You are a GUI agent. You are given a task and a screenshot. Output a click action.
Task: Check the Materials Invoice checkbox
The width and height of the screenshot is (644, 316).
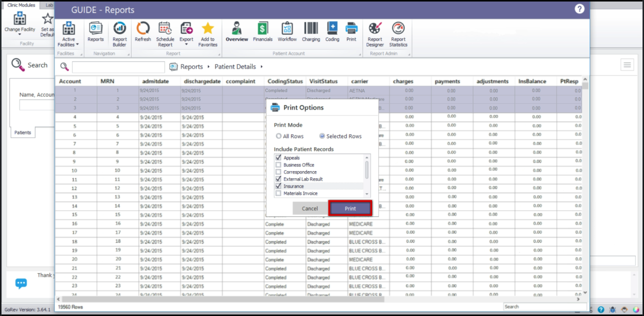click(278, 193)
